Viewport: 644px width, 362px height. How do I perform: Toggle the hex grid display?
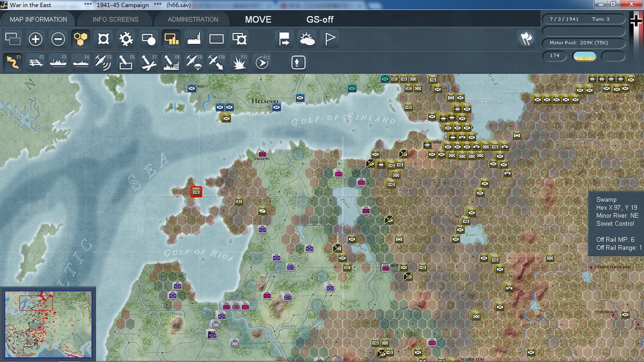81,39
